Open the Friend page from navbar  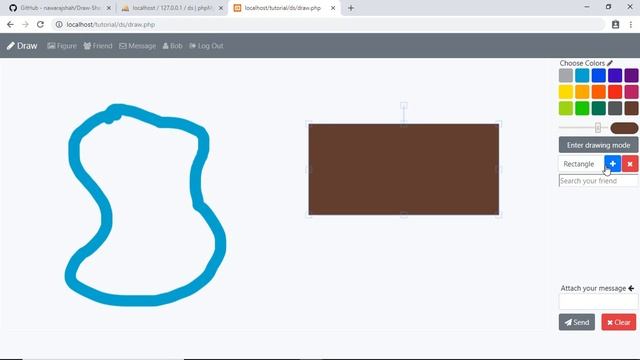[x=98, y=46]
